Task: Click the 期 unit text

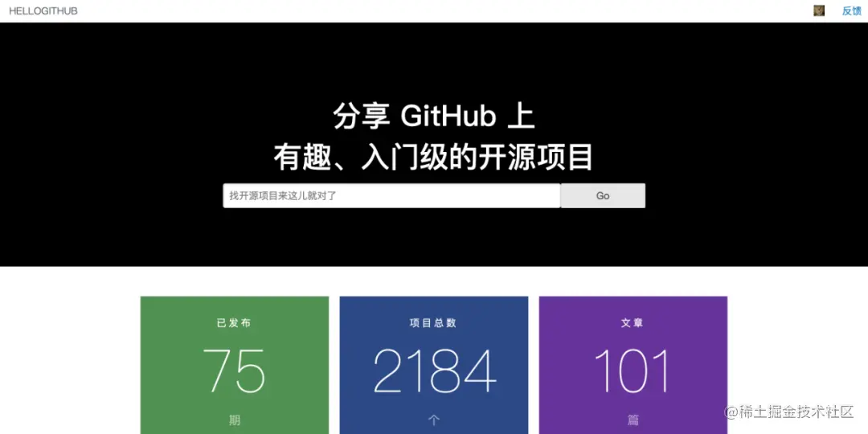Action: [x=235, y=420]
